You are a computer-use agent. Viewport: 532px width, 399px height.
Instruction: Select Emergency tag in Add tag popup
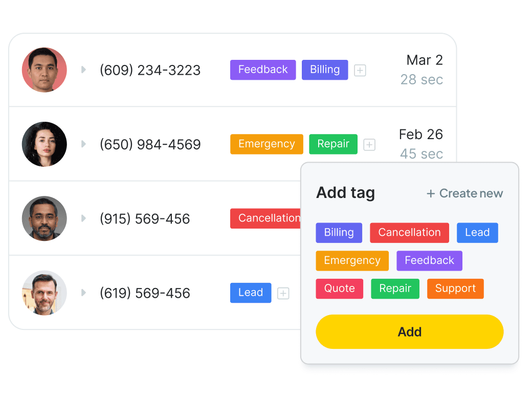352,260
